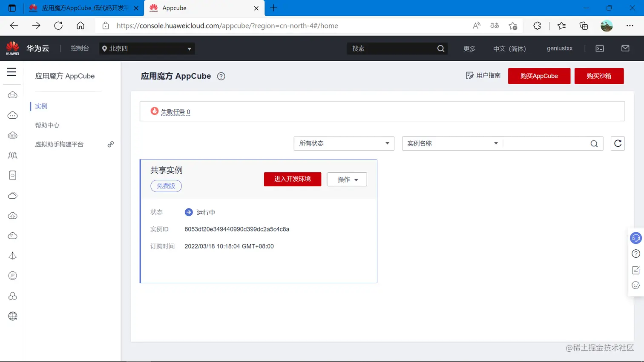The width and height of the screenshot is (644, 362).
Task: Open the help circle icon on the right panel
Action: (636, 254)
